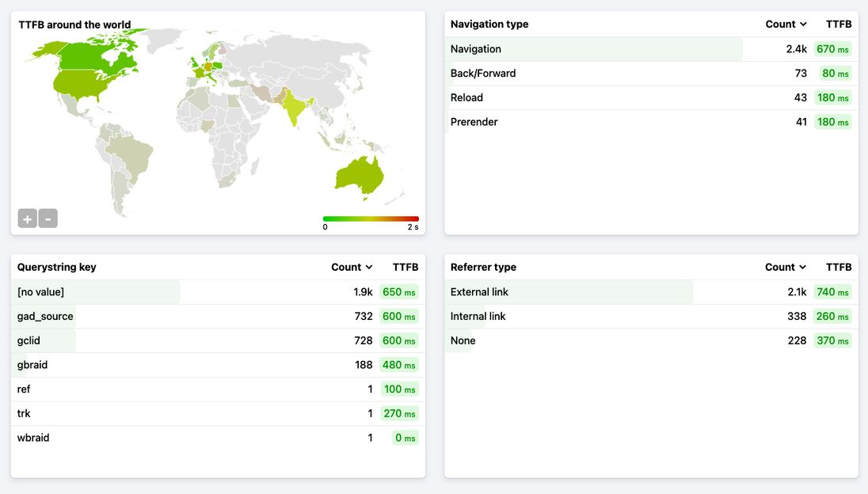Zoom out on the world map
Image resolution: width=868 pixels, height=494 pixels.
[x=48, y=218]
